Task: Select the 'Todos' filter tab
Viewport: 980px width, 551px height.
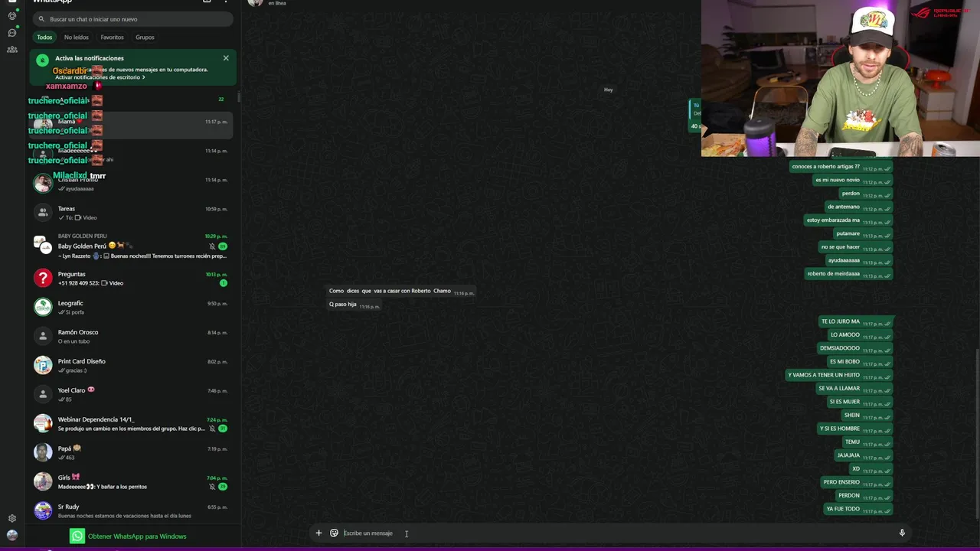Action: point(45,37)
